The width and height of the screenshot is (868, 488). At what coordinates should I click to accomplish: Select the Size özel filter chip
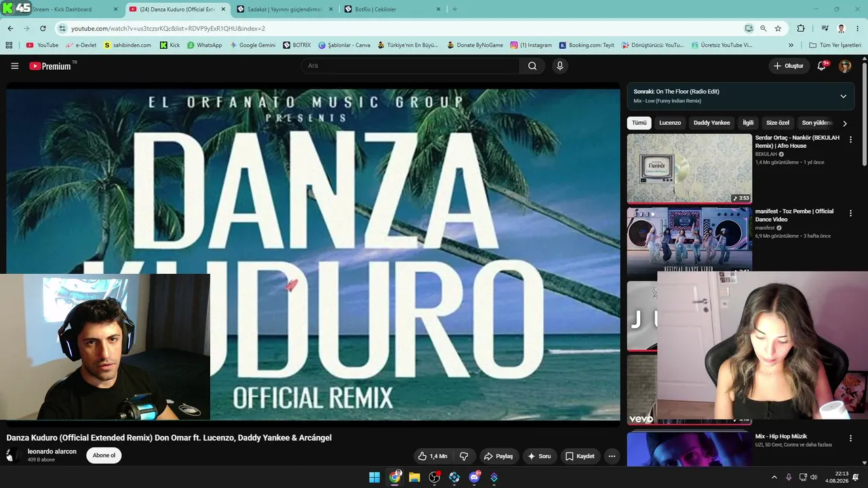coord(778,123)
